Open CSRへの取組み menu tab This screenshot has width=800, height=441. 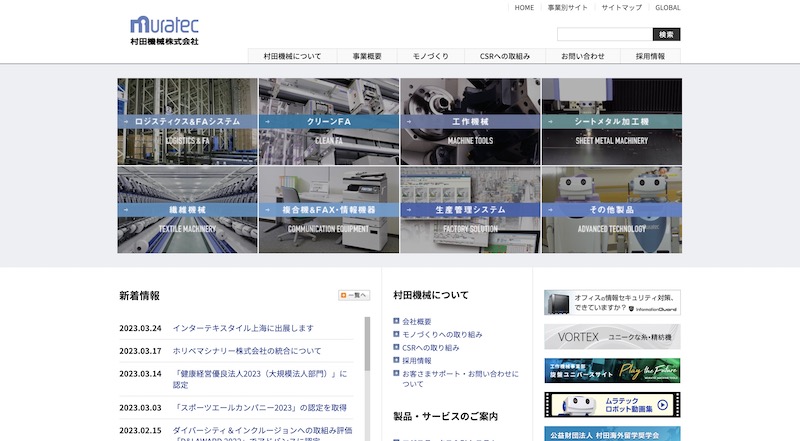pyautogui.click(x=505, y=56)
